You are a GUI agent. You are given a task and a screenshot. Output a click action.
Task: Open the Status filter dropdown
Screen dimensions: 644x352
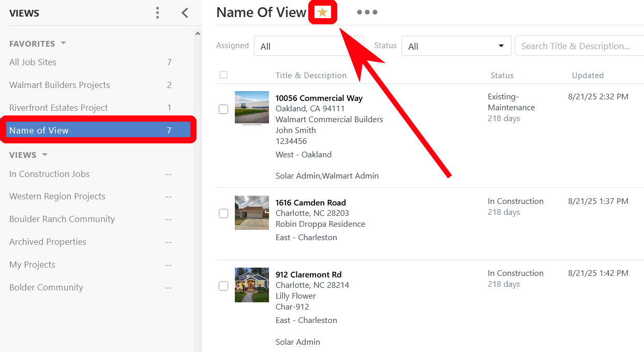point(456,46)
